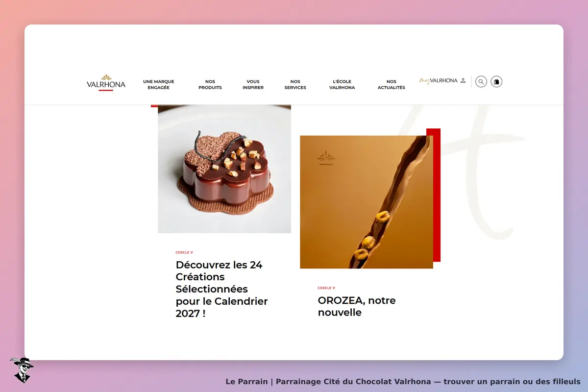Click the Cercle V tag above the Calendrier article

tap(184, 252)
